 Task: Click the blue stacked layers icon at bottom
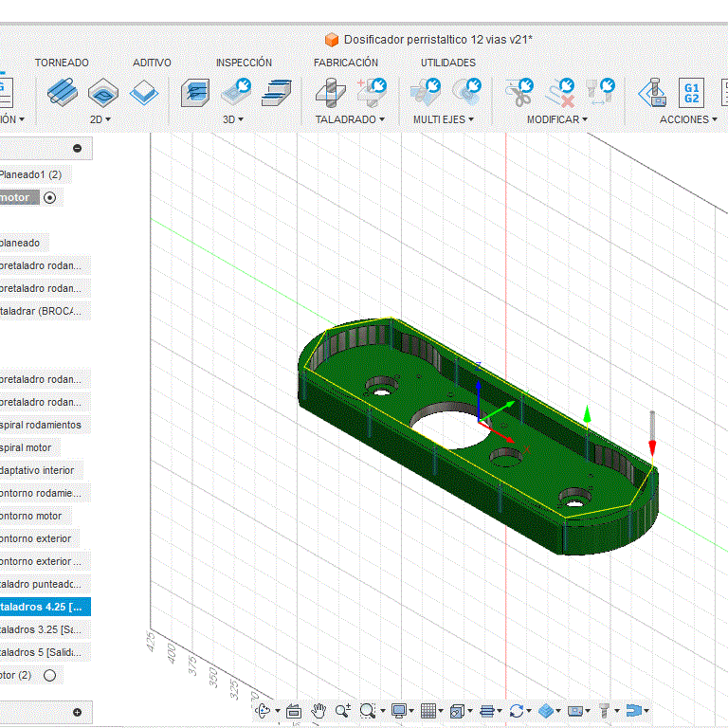486,711
